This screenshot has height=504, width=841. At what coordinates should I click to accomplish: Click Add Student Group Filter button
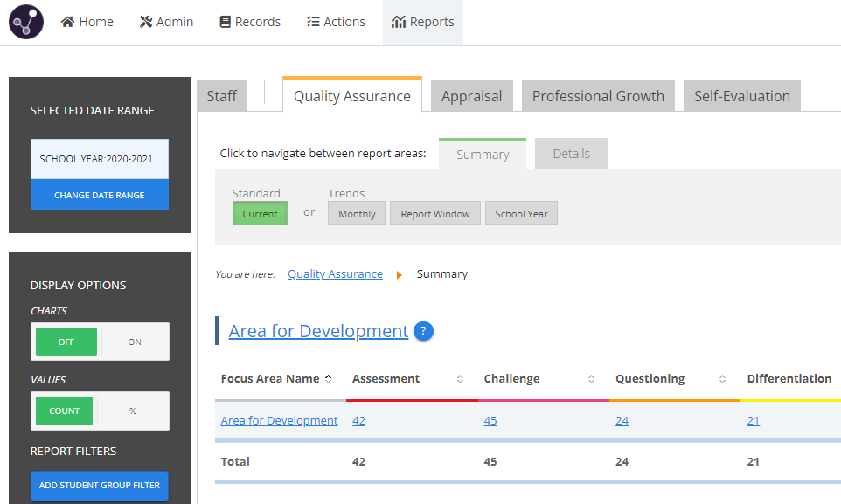100,486
